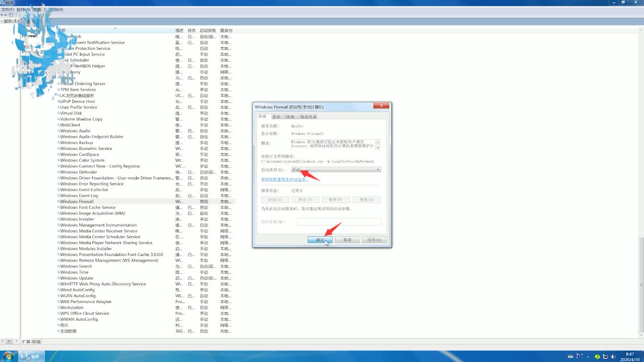Select the Windows Firewall service row

coord(146,202)
